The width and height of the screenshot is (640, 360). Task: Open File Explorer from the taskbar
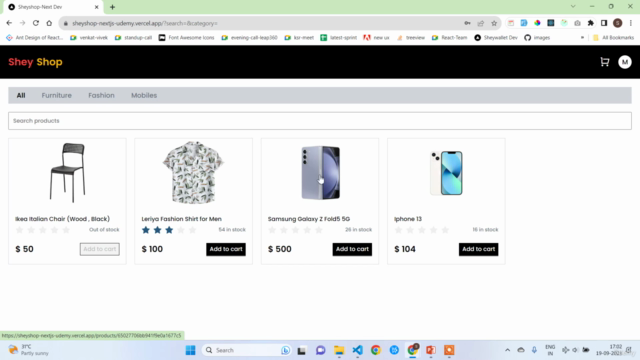[339, 350]
